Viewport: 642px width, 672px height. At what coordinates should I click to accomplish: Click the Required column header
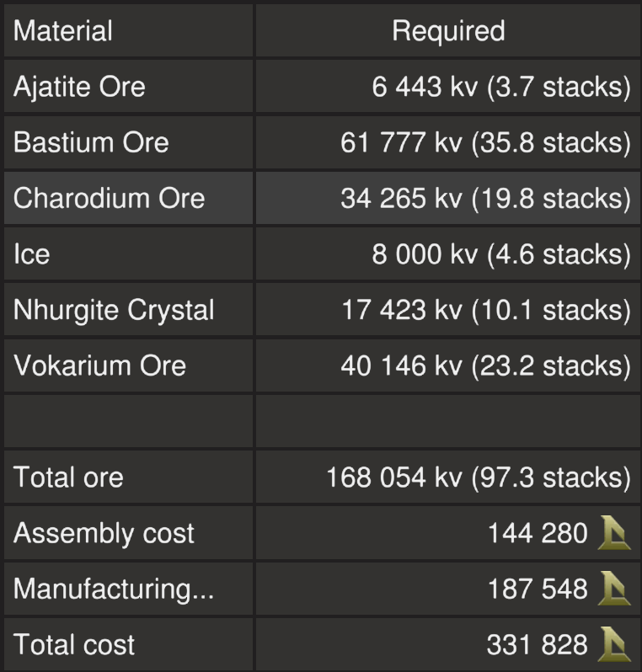[x=448, y=31]
